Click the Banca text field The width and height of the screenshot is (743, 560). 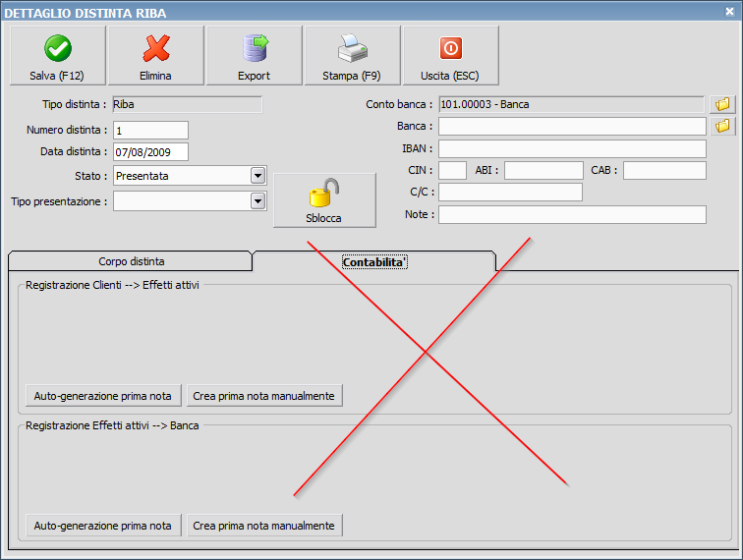coord(572,127)
